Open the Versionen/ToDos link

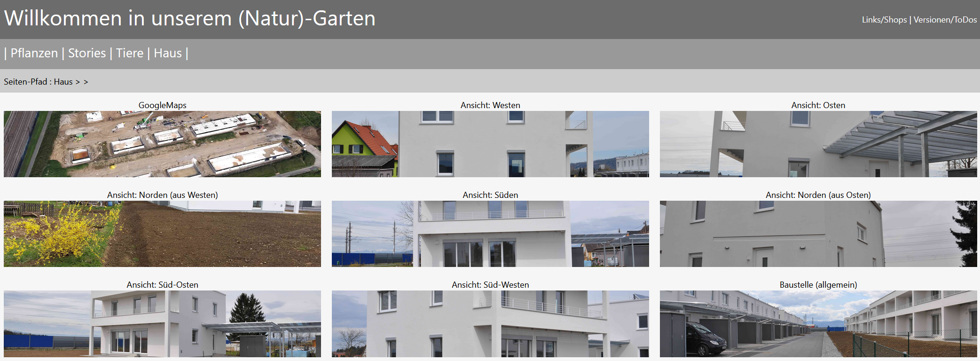[x=945, y=20]
